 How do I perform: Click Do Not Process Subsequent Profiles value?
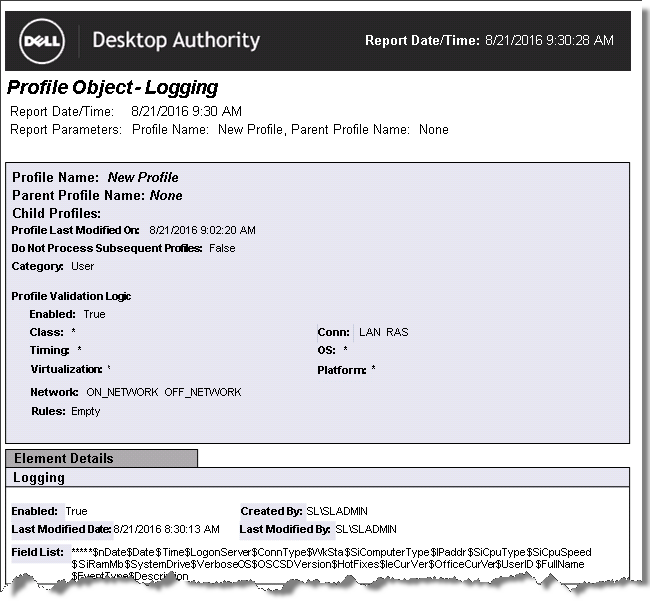point(222,248)
